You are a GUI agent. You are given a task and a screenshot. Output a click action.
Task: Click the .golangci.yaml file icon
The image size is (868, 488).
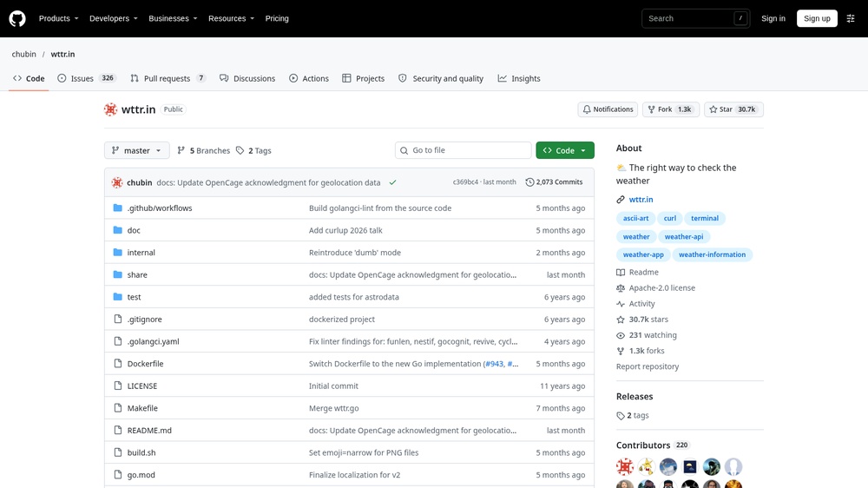coord(117,341)
